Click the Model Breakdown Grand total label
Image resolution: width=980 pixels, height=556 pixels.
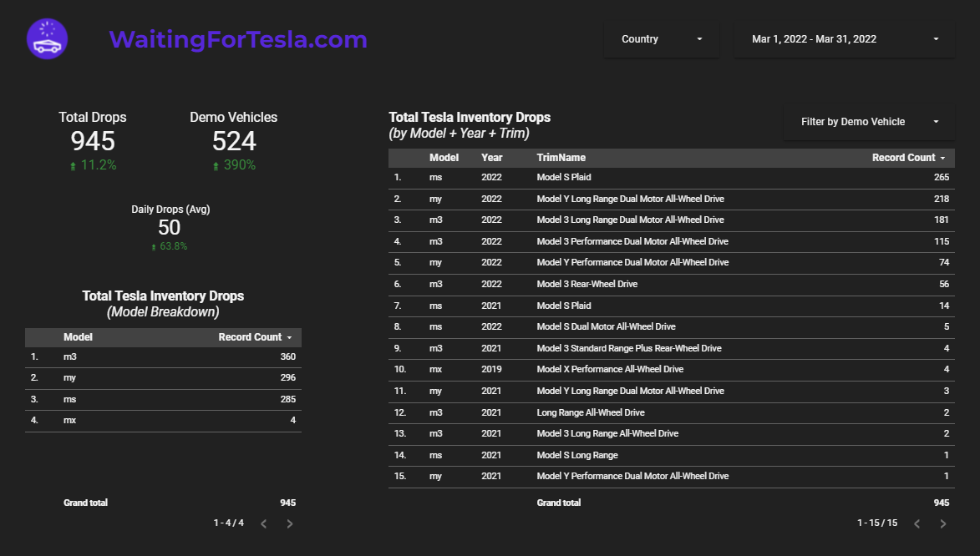[x=85, y=503]
